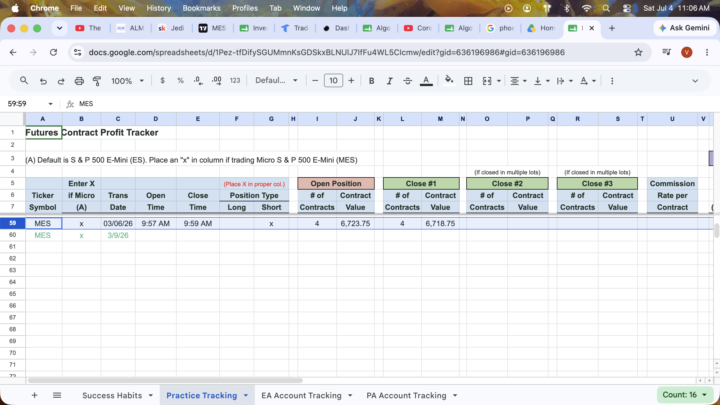The height and width of the screenshot is (405, 720).
Task: Open macOS Control Center
Action: coord(627,8)
